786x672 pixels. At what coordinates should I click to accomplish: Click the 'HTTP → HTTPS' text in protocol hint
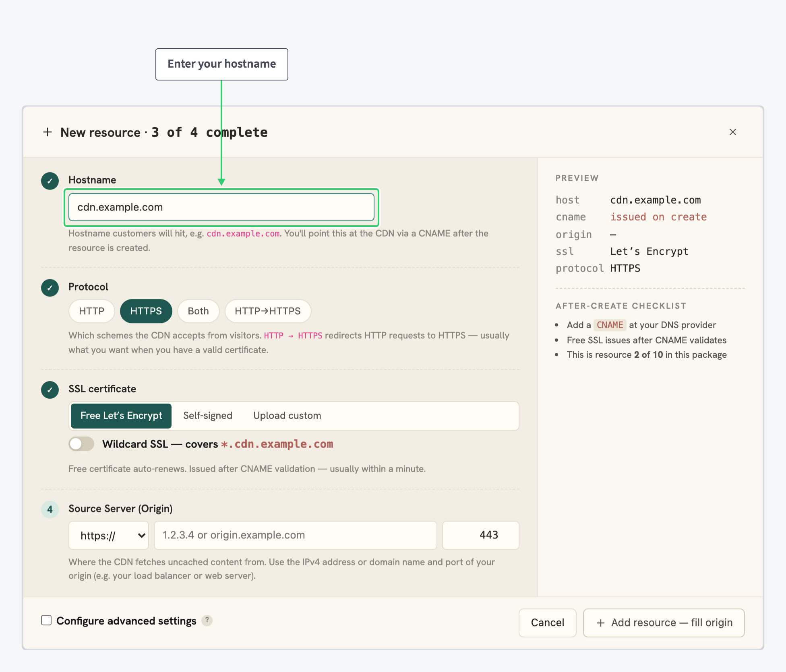pyautogui.click(x=293, y=336)
